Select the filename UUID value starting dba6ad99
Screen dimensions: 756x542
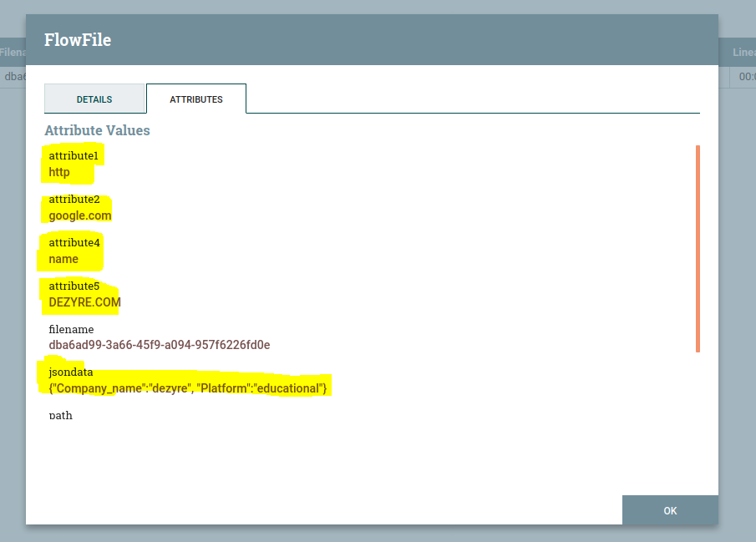click(160, 345)
